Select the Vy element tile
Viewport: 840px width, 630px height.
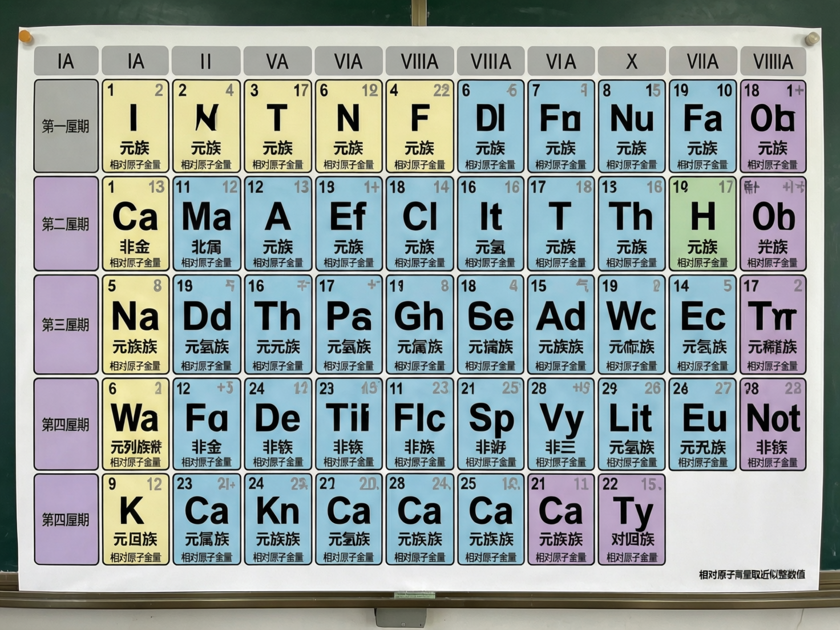560,423
